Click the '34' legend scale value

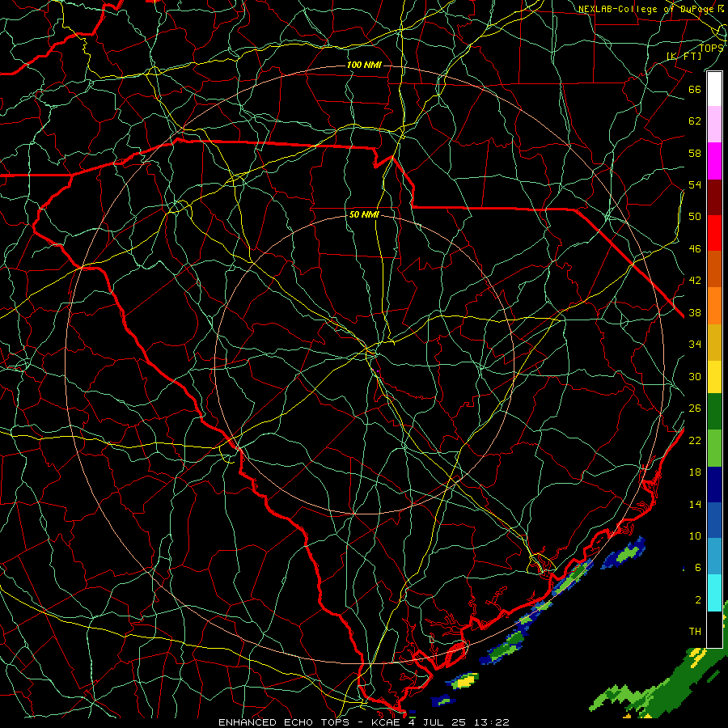tap(695, 344)
